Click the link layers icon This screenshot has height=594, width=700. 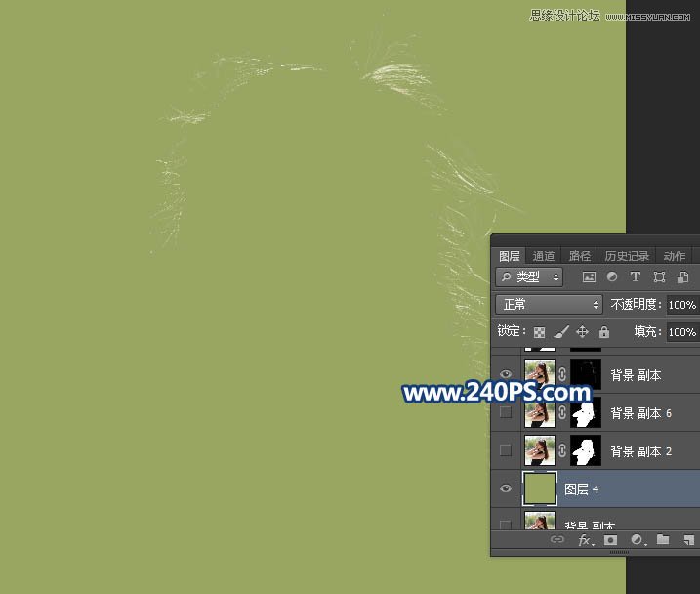(557, 539)
